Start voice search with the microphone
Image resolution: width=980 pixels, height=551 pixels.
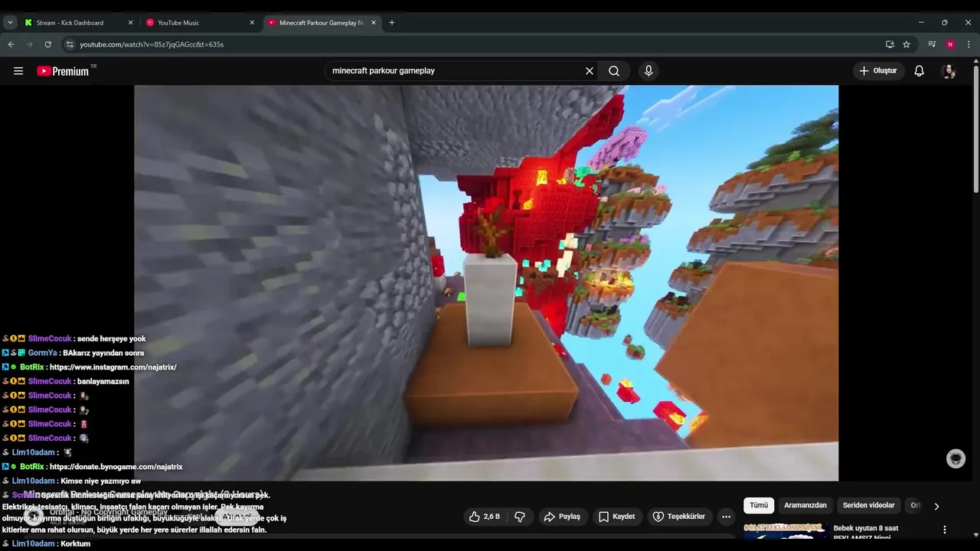648,71
